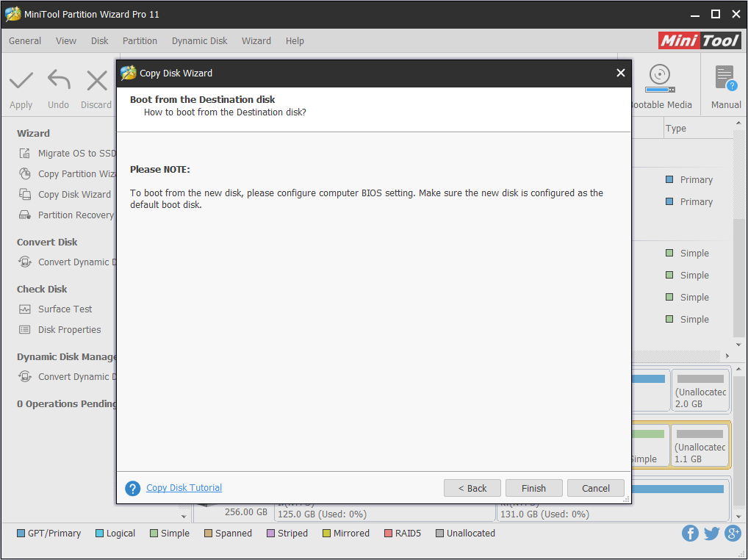Select the 2.0 GB Unallocated partition block

[700, 391]
